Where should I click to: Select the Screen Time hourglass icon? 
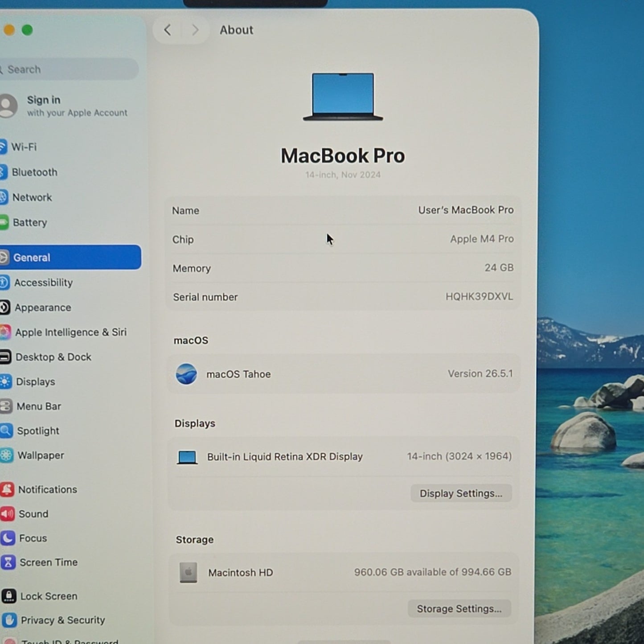pos(8,562)
